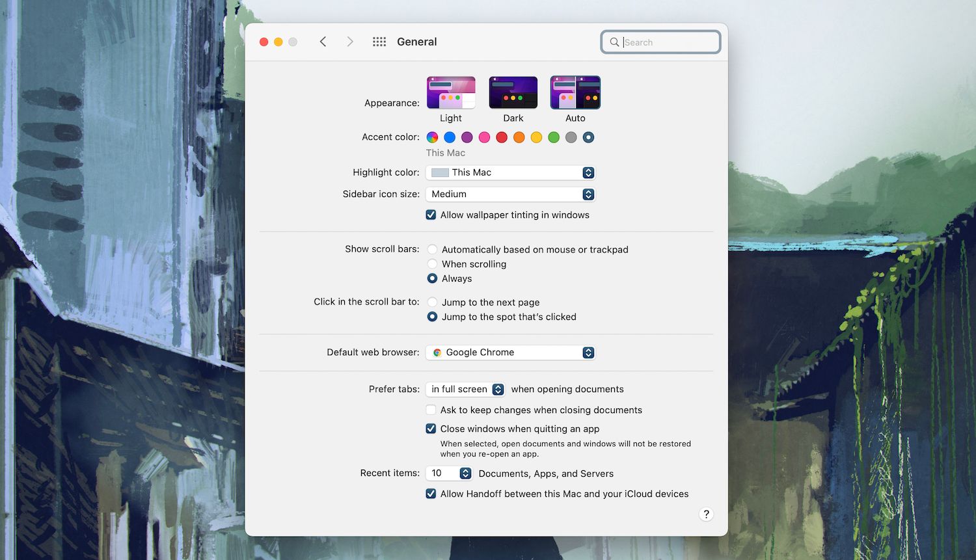Change the Prefer tabs setting dropdown
Screen dimensions: 976x560
click(465, 389)
